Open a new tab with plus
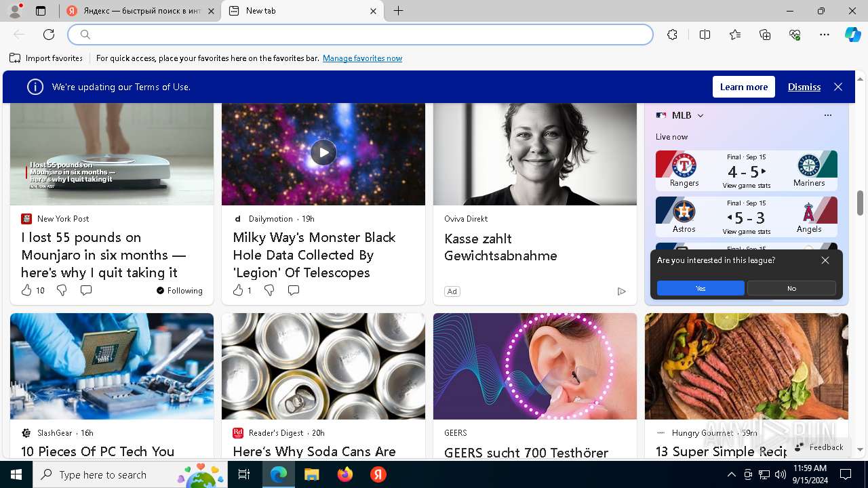This screenshot has height=488, width=868. [x=399, y=11]
